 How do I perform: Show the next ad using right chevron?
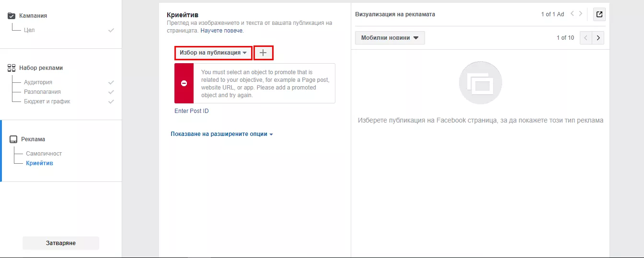pyautogui.click(x=581, y=14)
